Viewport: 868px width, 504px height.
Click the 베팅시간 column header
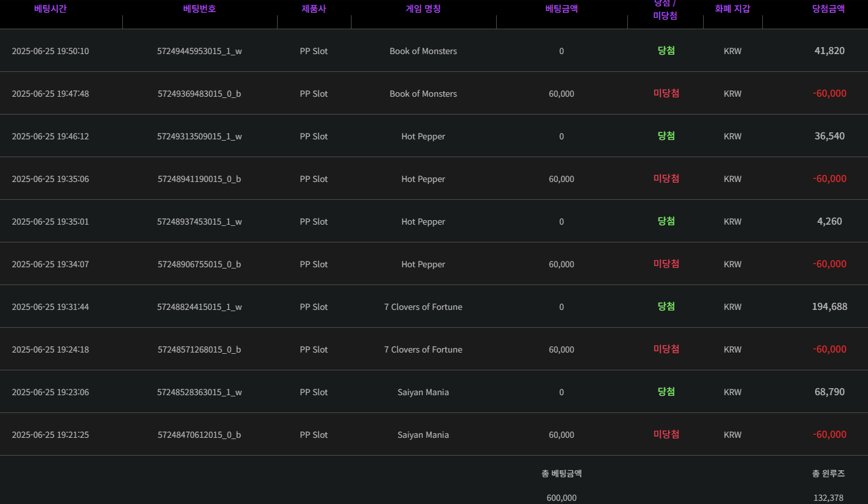50,9
